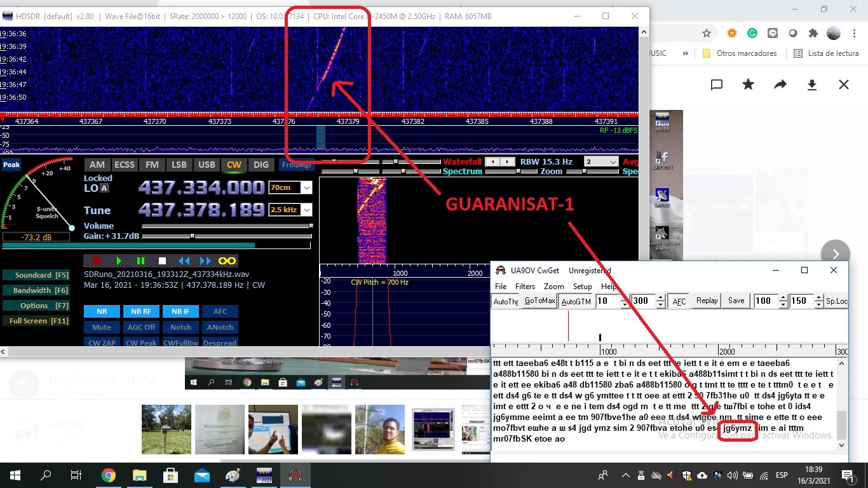Viewport: 868px width, 488px height.
Task: Enable the ANotch auto notch
Action: click(x=220, y=327)
